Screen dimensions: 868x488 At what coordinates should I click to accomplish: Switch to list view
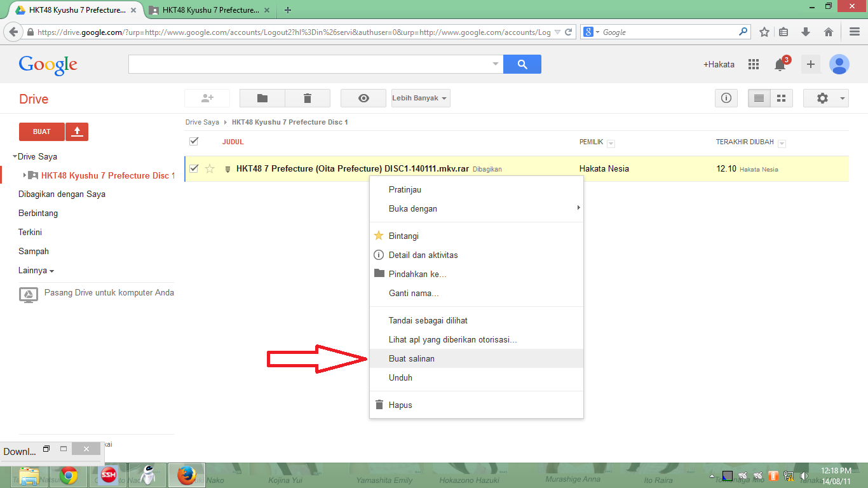759,98
